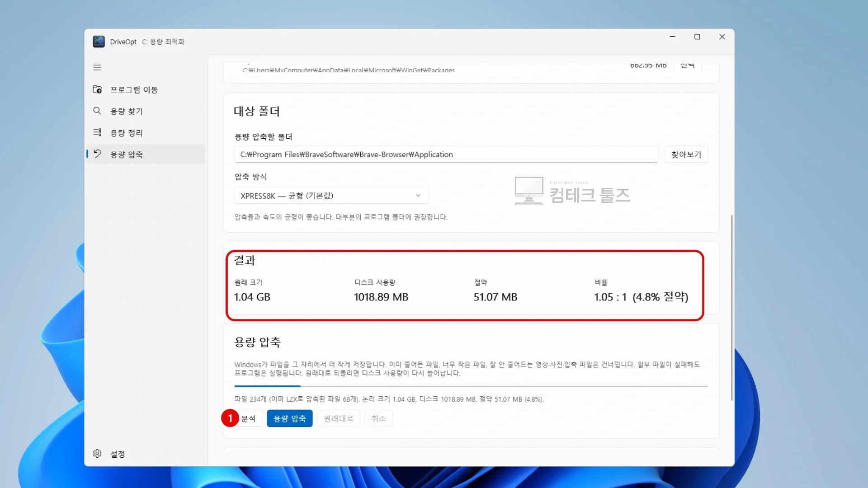Viewport: 868px width, 488px height.
Task: Click the 취소 cancel button
Action: [x=378, y=418]
